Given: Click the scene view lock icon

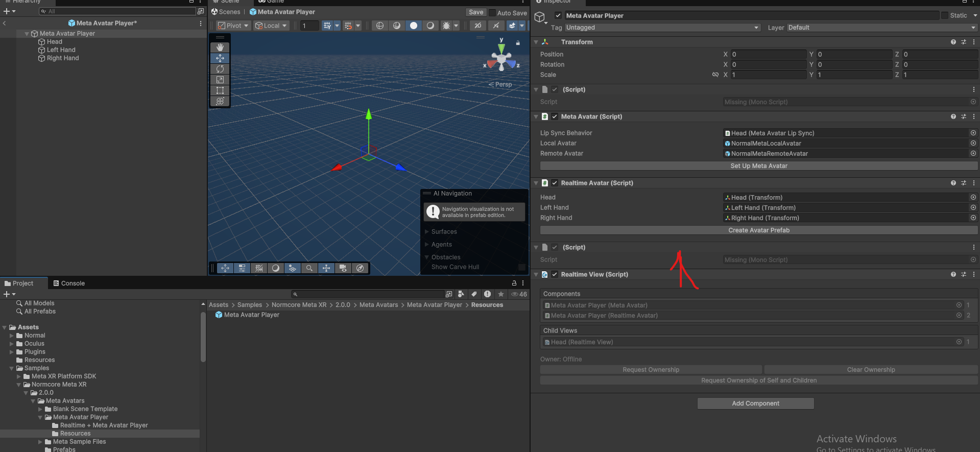Looking at the screenshot, I should coord(518,43).
